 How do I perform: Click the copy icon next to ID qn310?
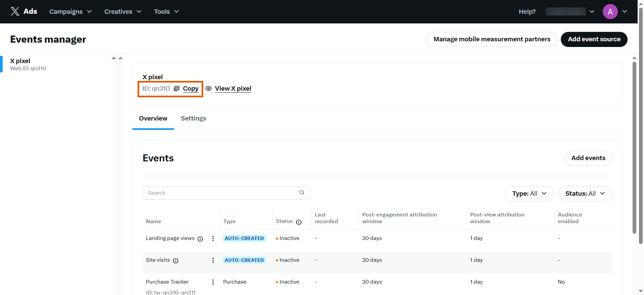point(176,89)
